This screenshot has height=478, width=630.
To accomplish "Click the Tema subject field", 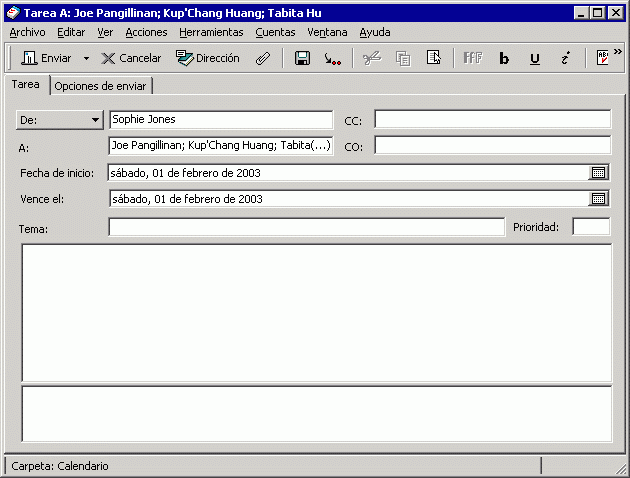I will 307,227.
